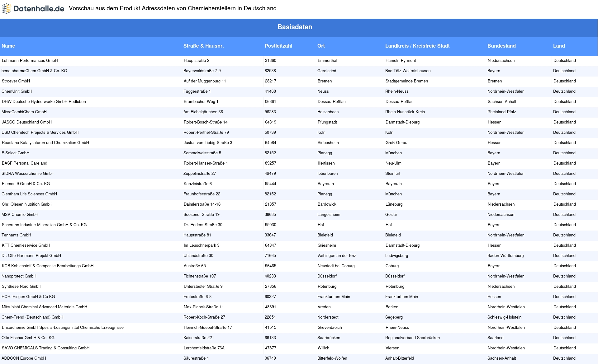Click the Postleitzahl column header
This screenshot has width=598, height=364.
tap(278, 46)
